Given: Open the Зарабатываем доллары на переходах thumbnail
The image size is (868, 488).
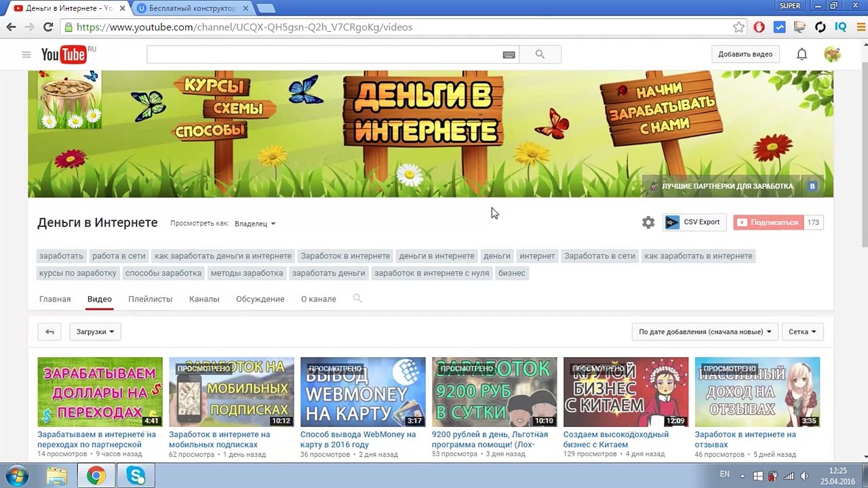Looking at the screenshot, I should (x=100, y=392).
